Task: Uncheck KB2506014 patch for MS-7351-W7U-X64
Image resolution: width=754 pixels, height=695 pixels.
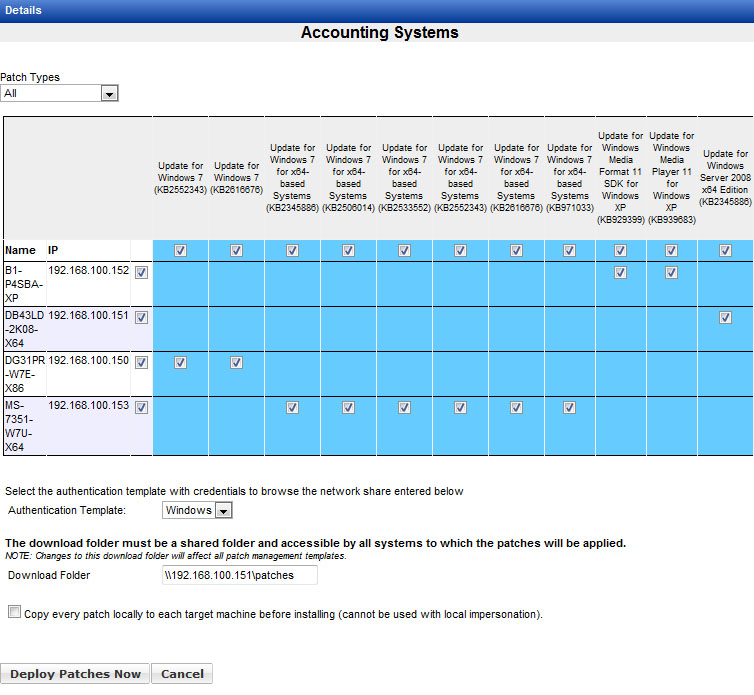Action: pyautogui.click(x=348, y=407)
